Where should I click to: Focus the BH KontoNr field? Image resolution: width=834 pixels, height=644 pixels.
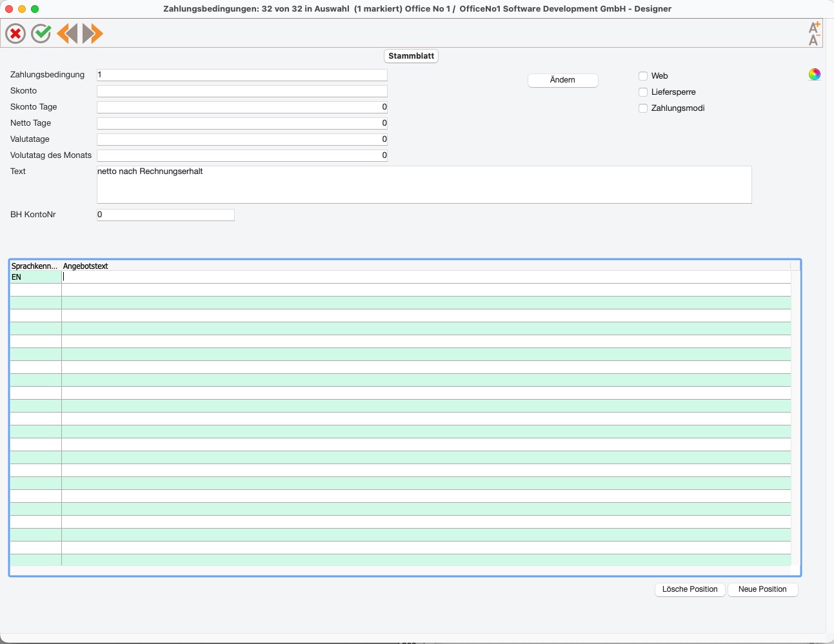click(166, 215)
